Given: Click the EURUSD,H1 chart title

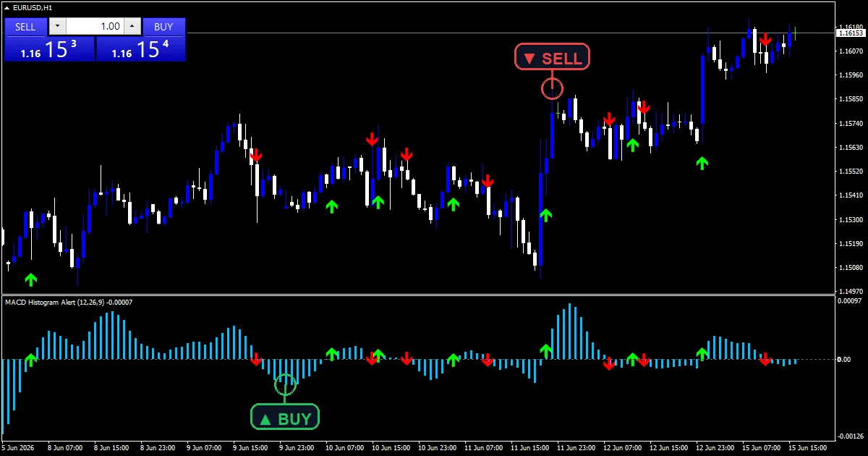Looking at the screenshot, I should pos(33,8).
